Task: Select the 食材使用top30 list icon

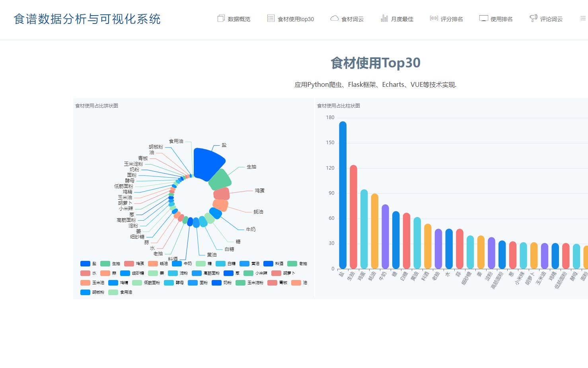Action: [x=271, y=18]
